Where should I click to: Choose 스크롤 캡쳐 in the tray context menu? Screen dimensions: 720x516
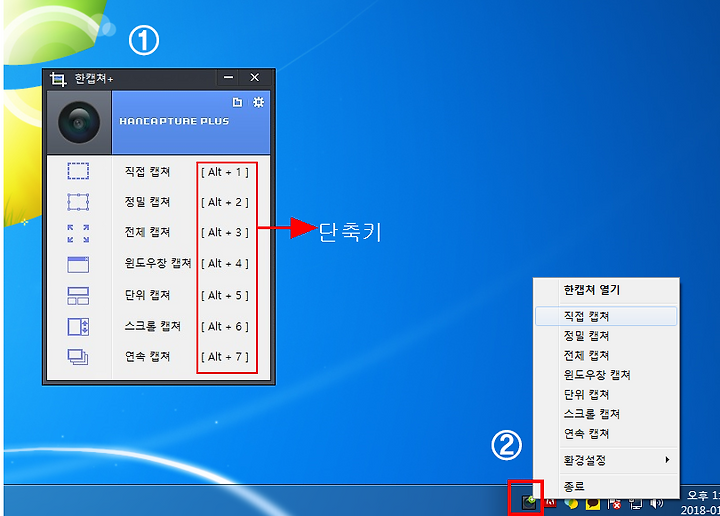pos(606,414)
